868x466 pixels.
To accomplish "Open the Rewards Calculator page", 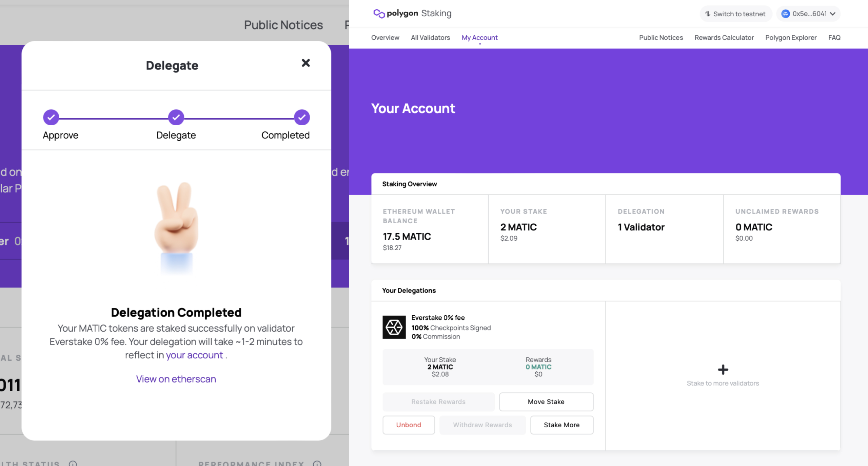I will (x=724, y=37).
